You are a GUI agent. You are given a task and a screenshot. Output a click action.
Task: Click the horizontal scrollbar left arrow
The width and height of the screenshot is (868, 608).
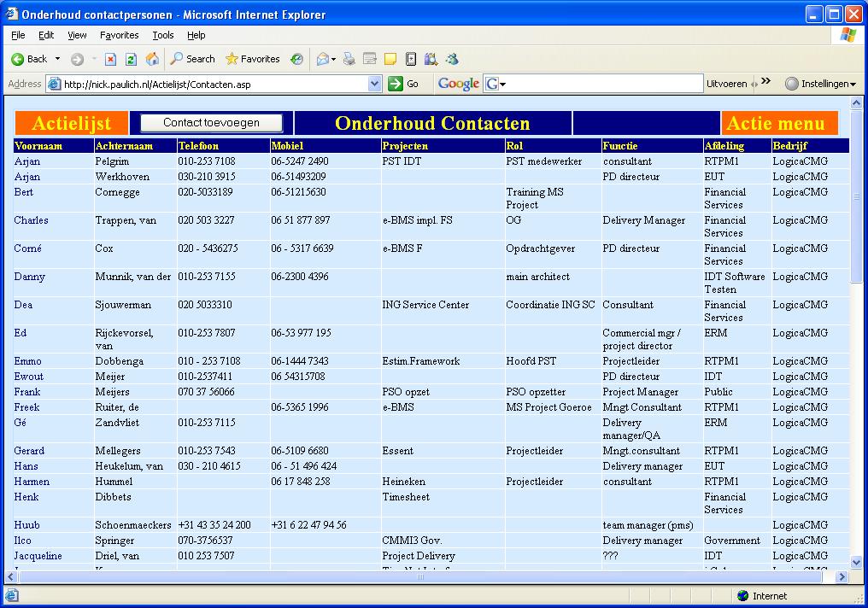(10, 576)
